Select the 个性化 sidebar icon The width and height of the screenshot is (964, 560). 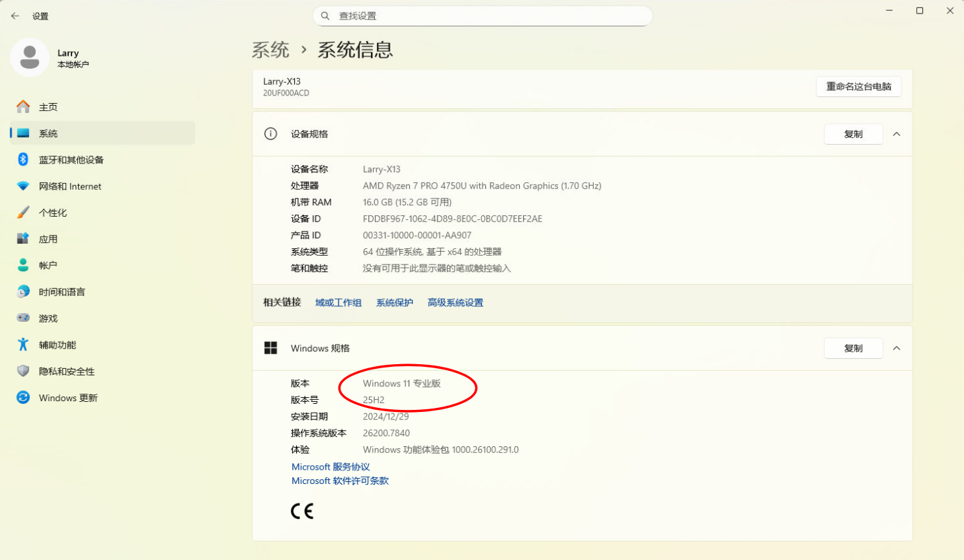[x=23, y=212]
